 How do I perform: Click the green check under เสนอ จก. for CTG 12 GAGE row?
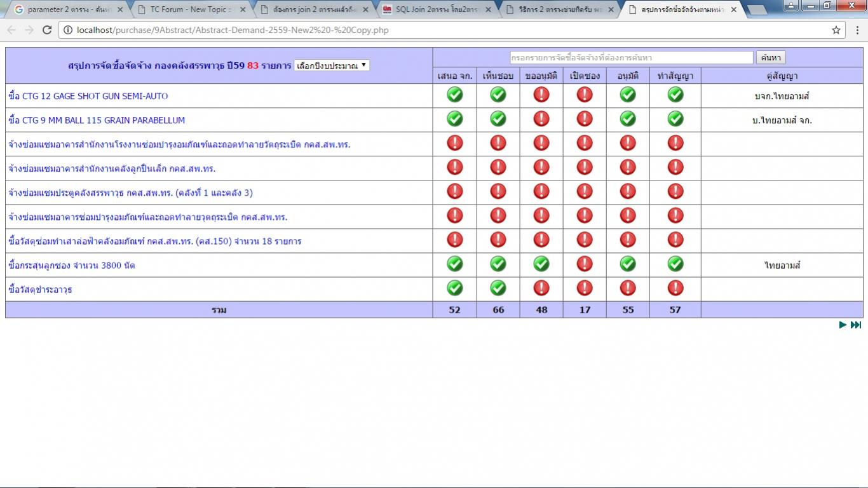click(x=454, y=95)
